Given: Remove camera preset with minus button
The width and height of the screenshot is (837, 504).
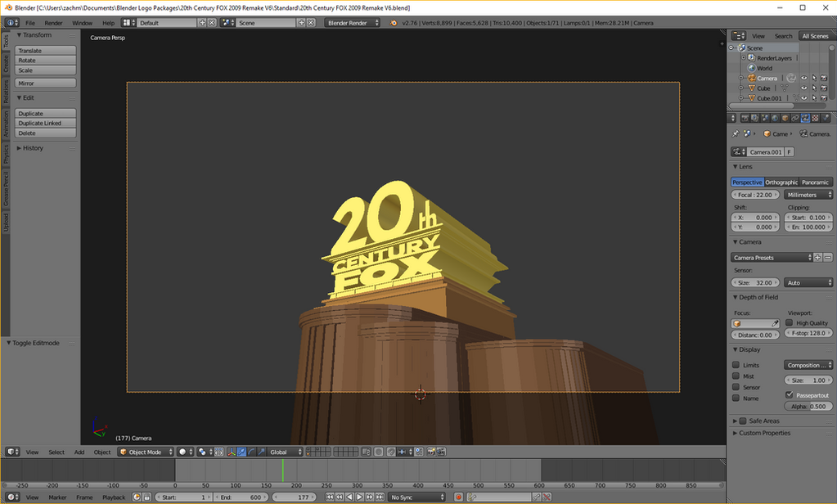Looking at the screenshot, I should click(x=827, y=258).
